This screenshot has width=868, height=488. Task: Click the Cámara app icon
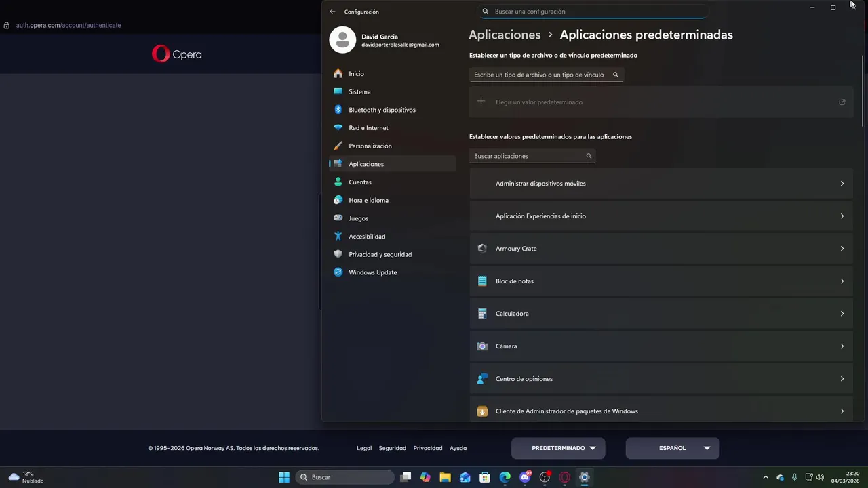pyautogui.click(x=482, y=346)
